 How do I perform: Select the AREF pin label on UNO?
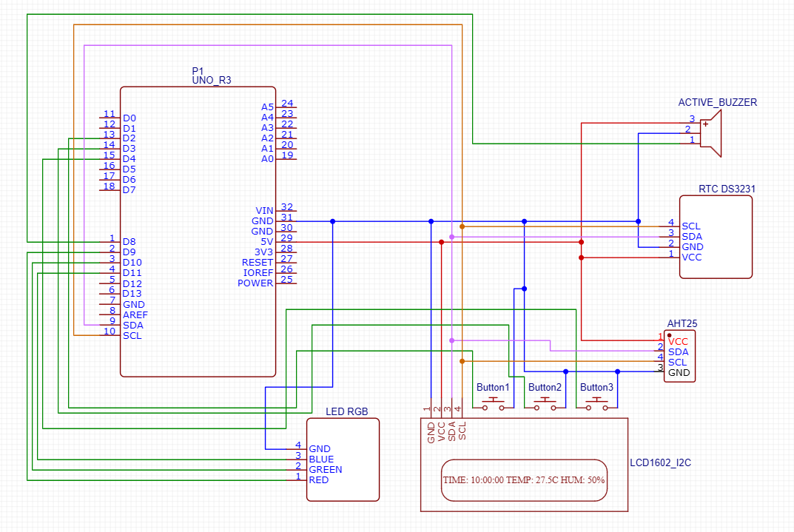(135, 314)
